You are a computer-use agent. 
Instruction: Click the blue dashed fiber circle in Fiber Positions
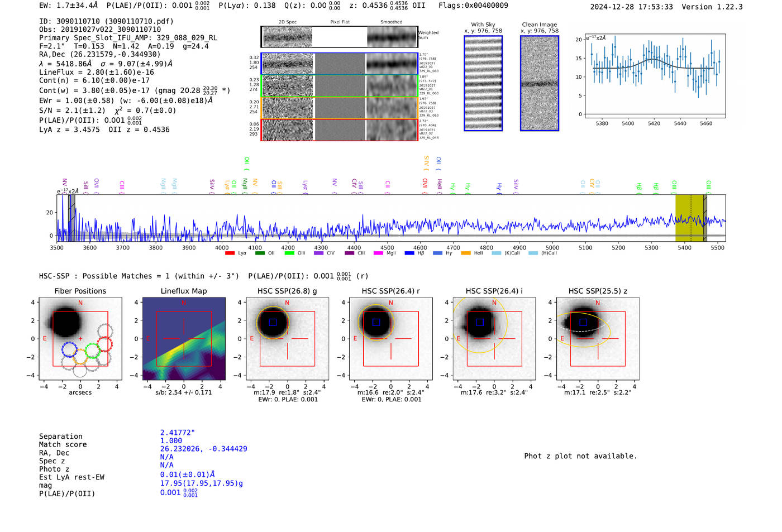69,349
